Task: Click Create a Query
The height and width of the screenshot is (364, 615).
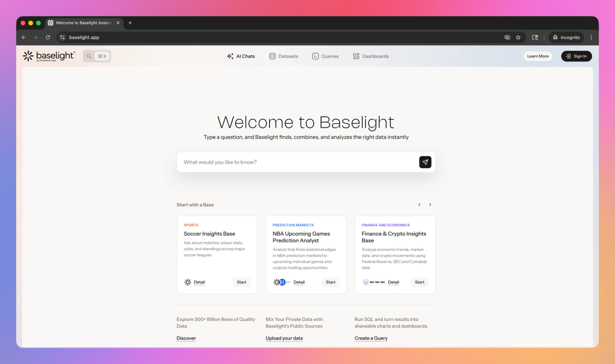Action: coord(371,338)
